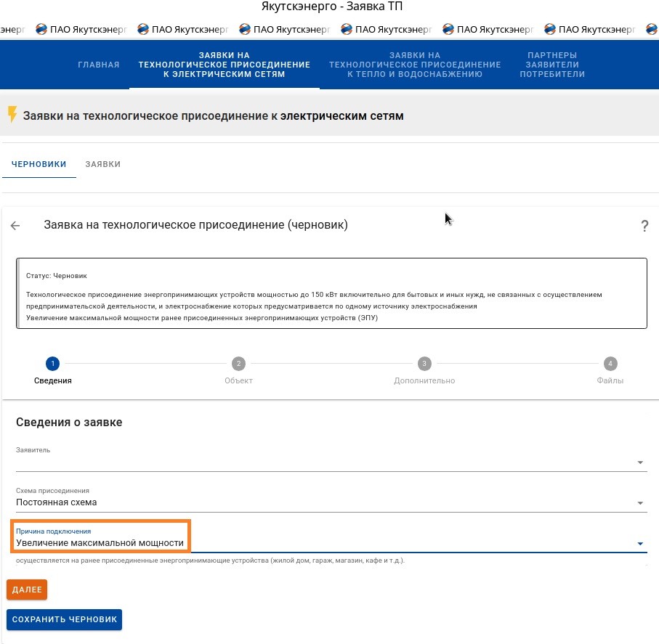Go to step 2 Объект circle
Viewport: 659px width, 644px height.
238,364
